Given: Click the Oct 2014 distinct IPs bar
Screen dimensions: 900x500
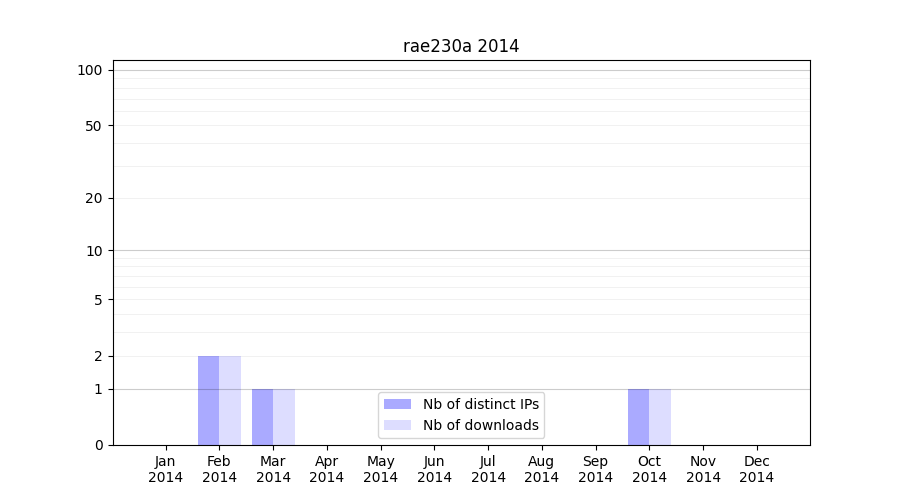Looking at the screenshot, I should pos(638,417).
